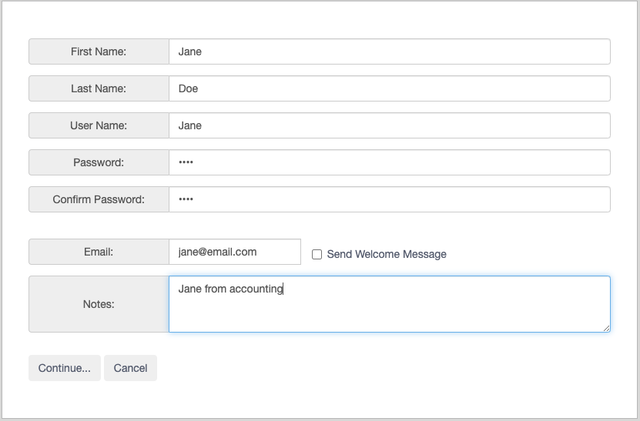Click the 'Email:' label
This screenshot has height=421, width=640.
98,252
